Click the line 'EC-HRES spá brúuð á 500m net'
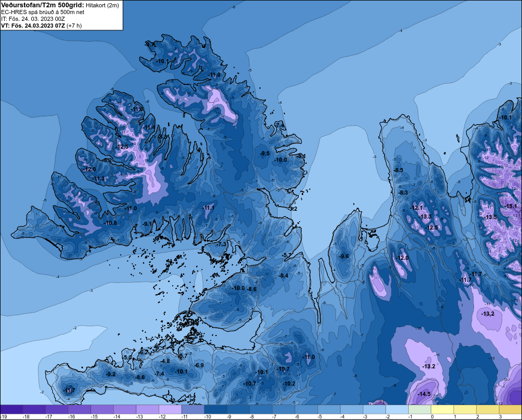 43,12
